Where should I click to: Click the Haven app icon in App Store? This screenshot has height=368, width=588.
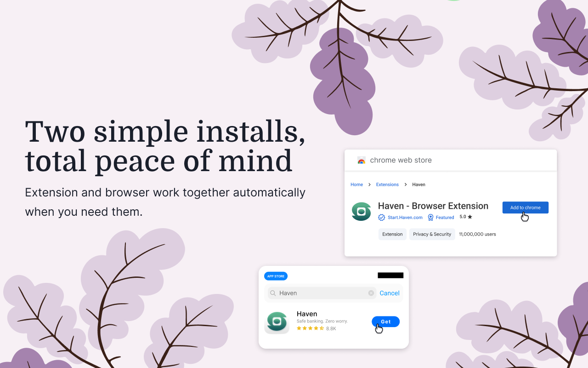(277, 322)
